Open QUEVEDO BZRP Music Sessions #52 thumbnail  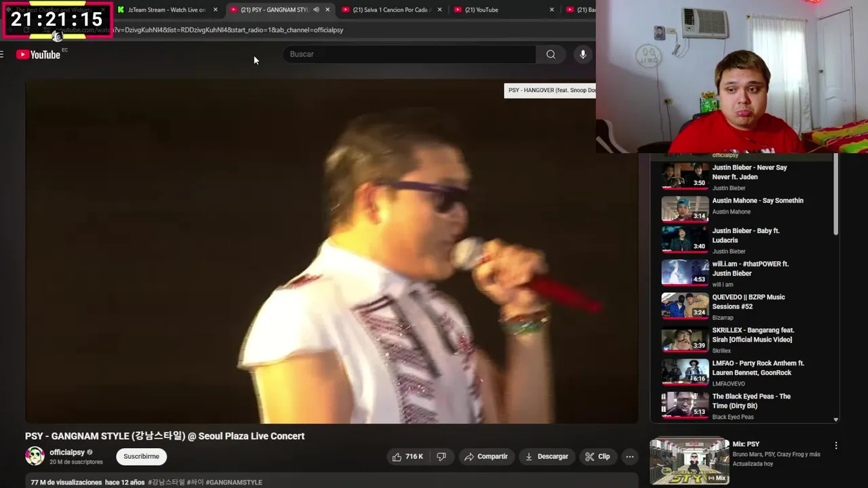pos(685,306)
